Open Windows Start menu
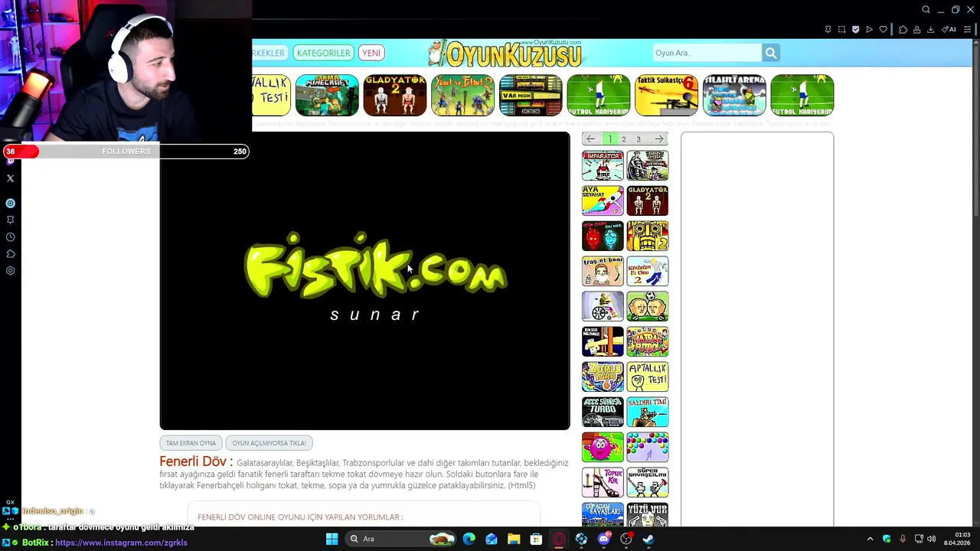The width and height of the screenshot is (980, 551). pos(332,539)
